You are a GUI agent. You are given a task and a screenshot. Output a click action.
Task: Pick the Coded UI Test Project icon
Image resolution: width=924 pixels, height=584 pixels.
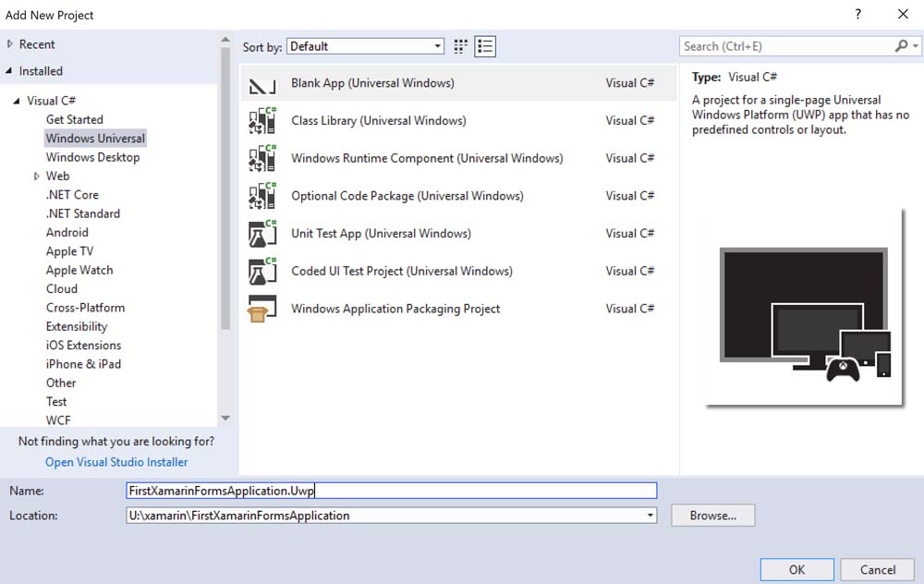click(x=262, y=272)
